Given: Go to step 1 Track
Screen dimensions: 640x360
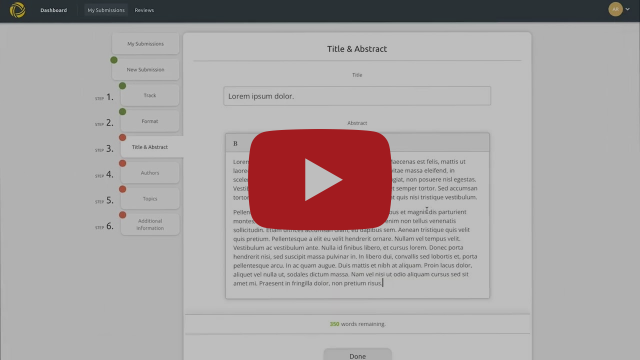Looking at the screenshot, I should tap(150, 95).
